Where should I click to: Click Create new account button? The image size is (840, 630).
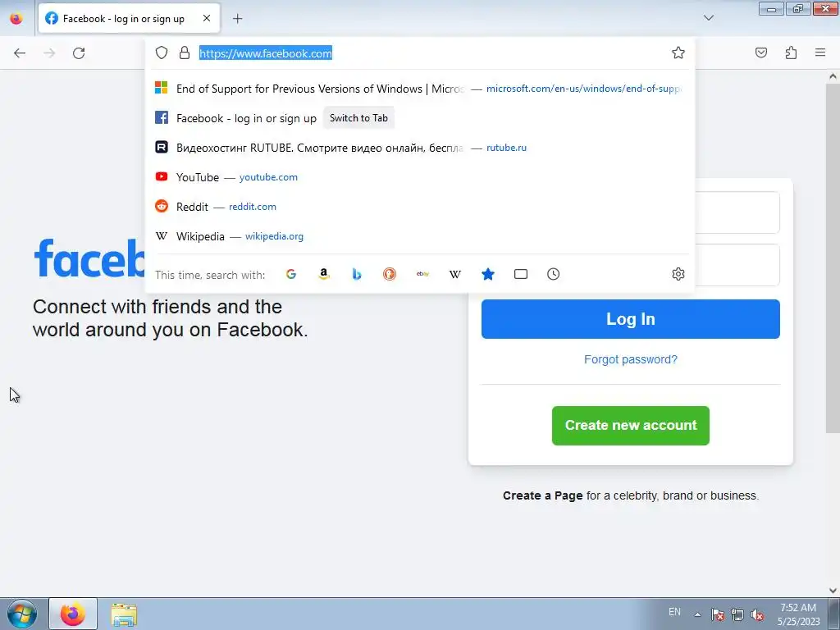coord(631,426)
